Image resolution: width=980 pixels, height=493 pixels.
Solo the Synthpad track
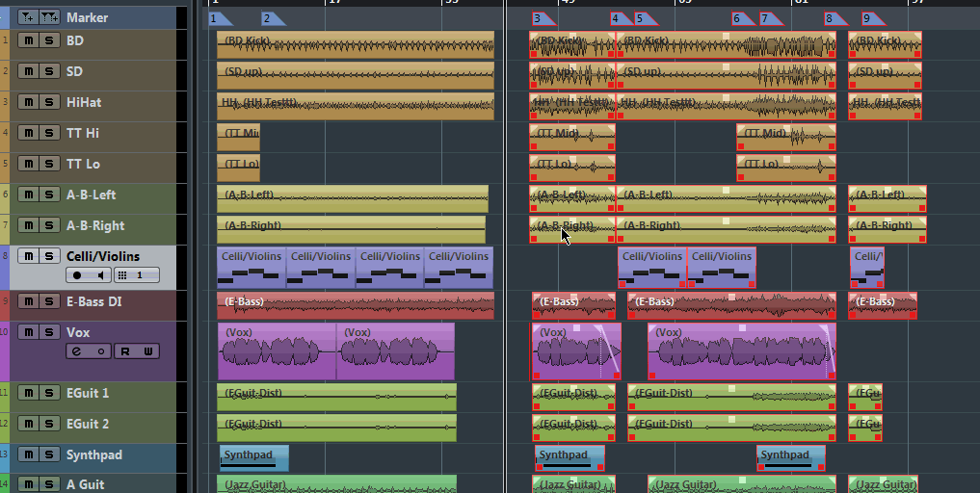tap(49, 454)
